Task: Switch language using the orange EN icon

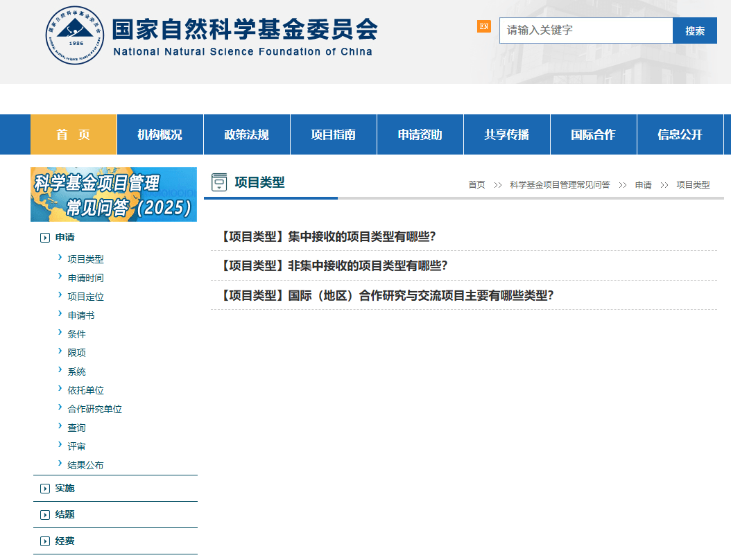Action: point(483,26)
